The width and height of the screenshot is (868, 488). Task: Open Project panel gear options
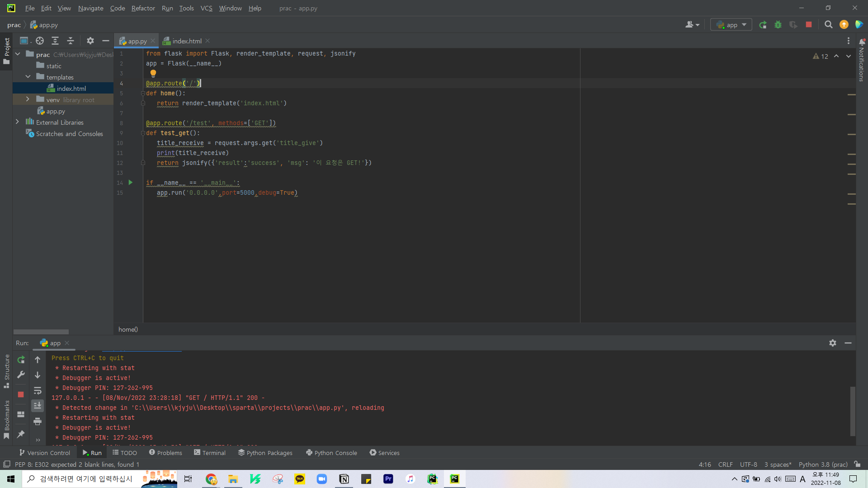point(90,41)
